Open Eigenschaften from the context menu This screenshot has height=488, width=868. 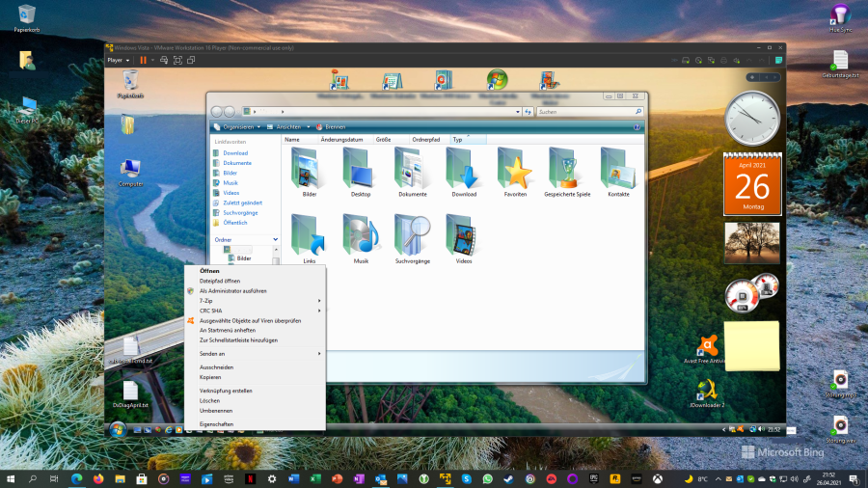pyautogui.click(x=255, y=424)
